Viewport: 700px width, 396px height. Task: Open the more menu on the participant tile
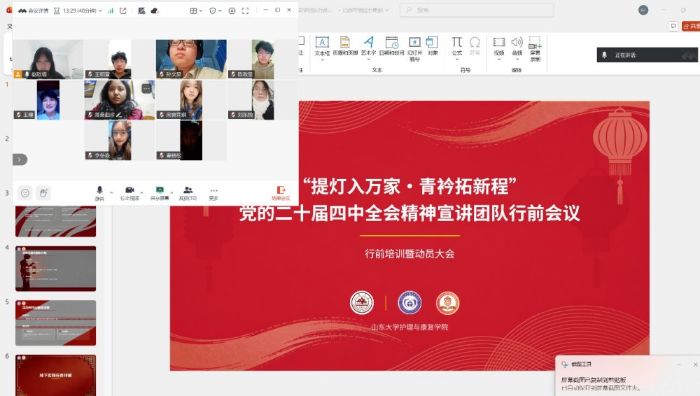tap(146, 88)
